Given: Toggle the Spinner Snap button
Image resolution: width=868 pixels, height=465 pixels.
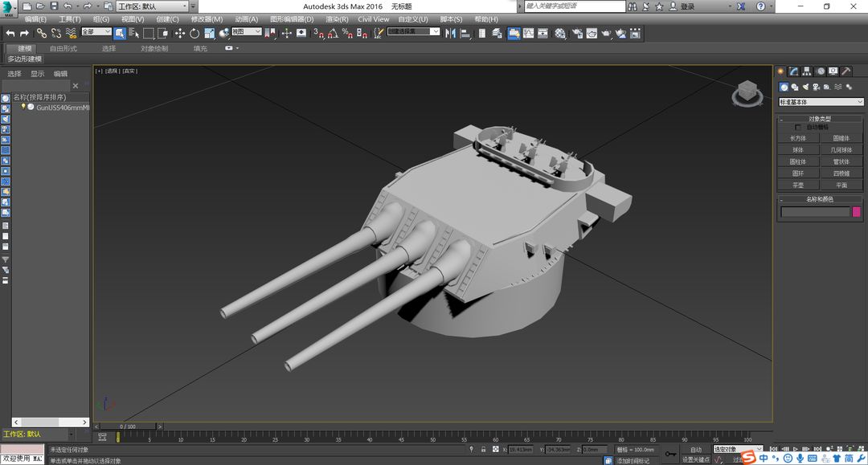Looking at the screenshot, I should [x=362, y=33].
